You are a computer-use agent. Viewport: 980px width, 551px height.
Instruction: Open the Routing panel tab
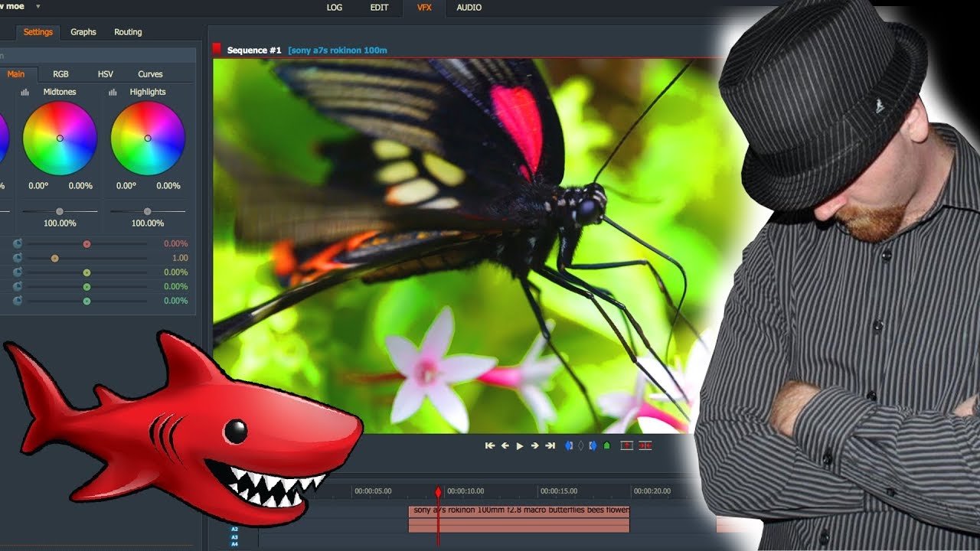(x=128, y=32)
